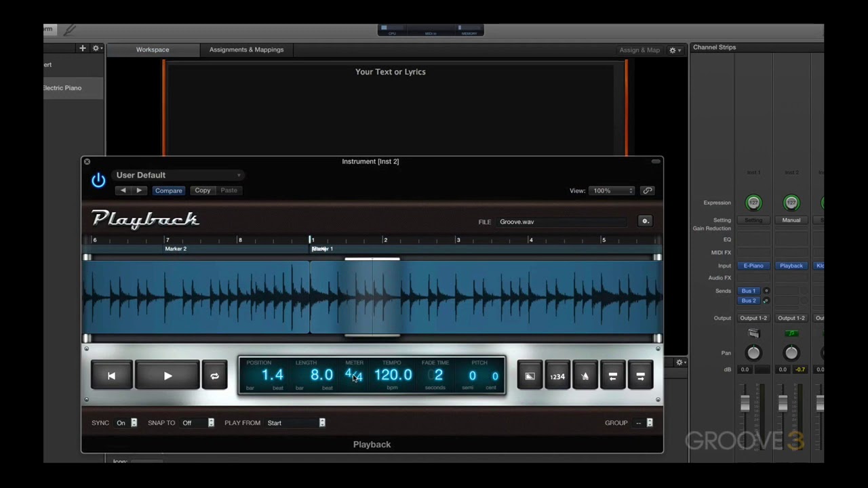The width and height of the screenshot is (868, 488).
Task: Click the waveform display
Action: [372, 298]
